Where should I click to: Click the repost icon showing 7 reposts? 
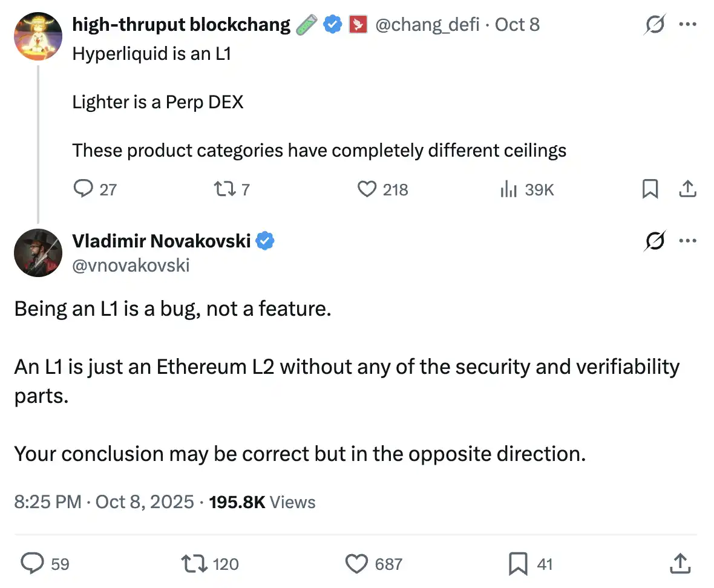[x=224, y=189]
